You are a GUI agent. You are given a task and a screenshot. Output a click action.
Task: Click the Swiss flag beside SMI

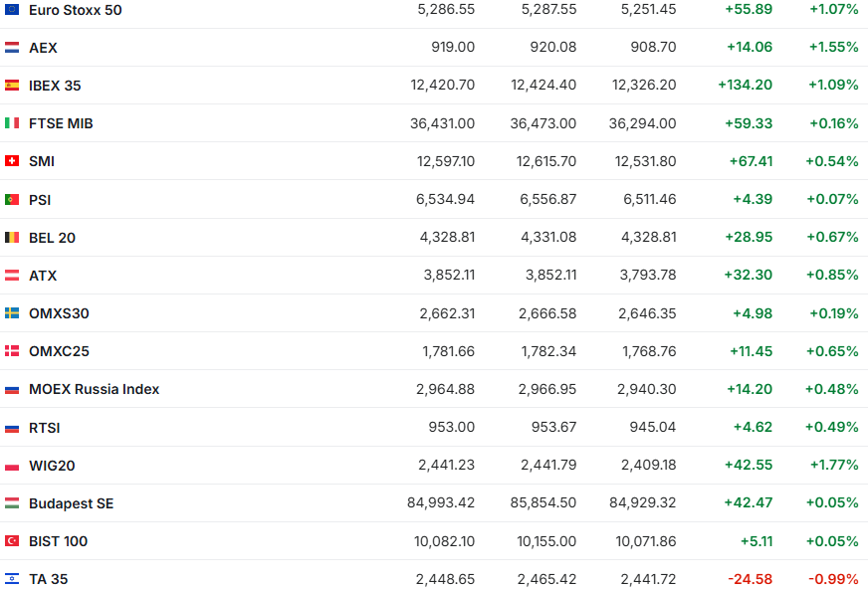pos(12,161)
